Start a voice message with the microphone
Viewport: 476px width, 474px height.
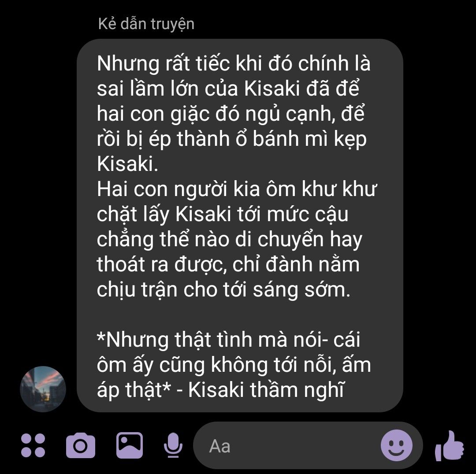point(173,445)
